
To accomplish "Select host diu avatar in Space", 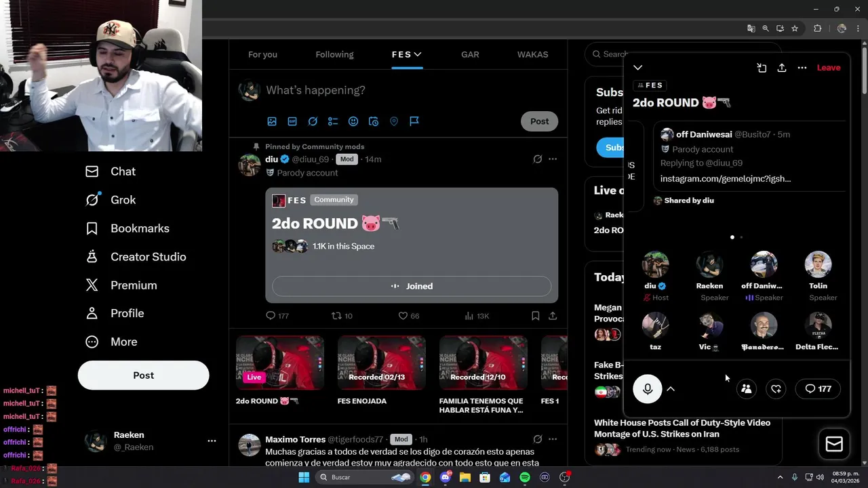I will [656, 264].
